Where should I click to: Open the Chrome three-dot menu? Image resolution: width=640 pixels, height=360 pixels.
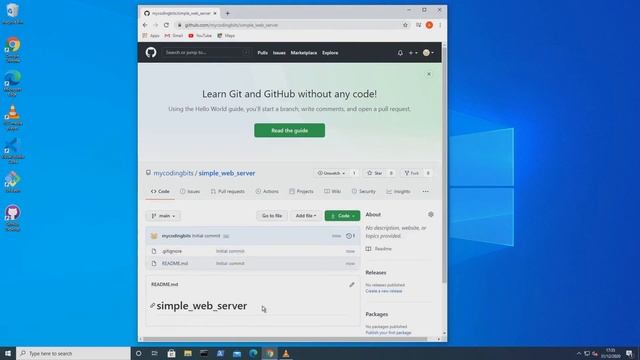pos(440,25)
